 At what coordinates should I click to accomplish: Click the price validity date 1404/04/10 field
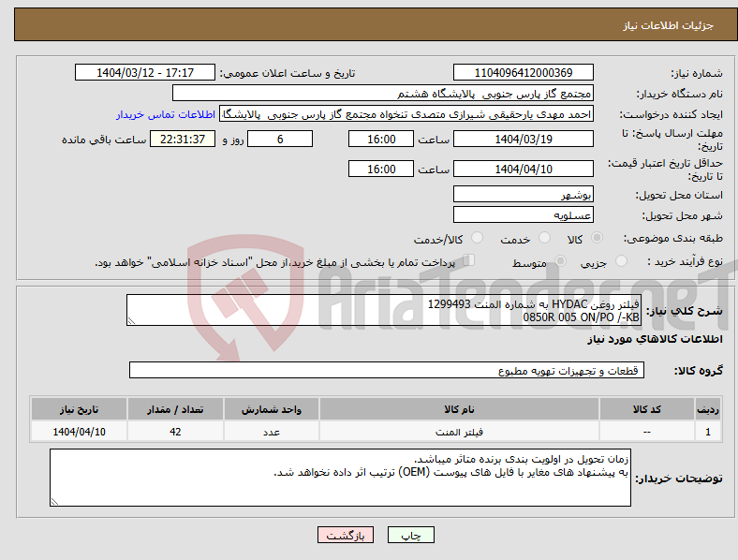523,169
